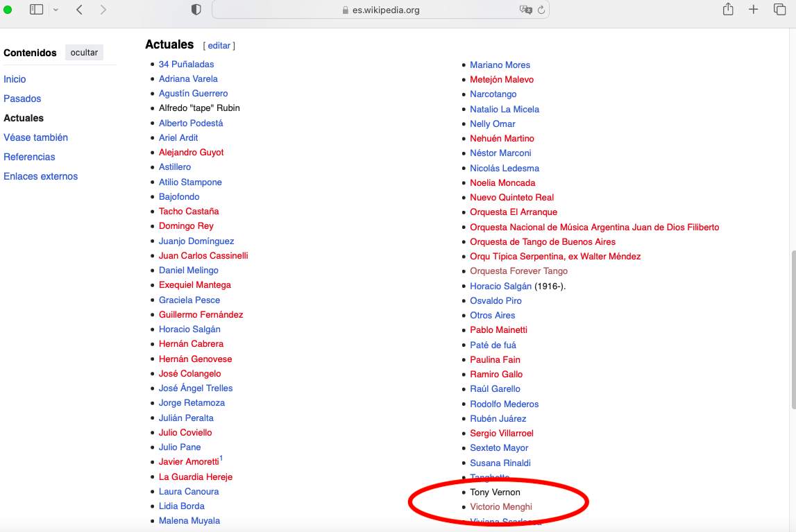
Task: Open Natalio La Micela link
Action: click(x=505, y=109)
